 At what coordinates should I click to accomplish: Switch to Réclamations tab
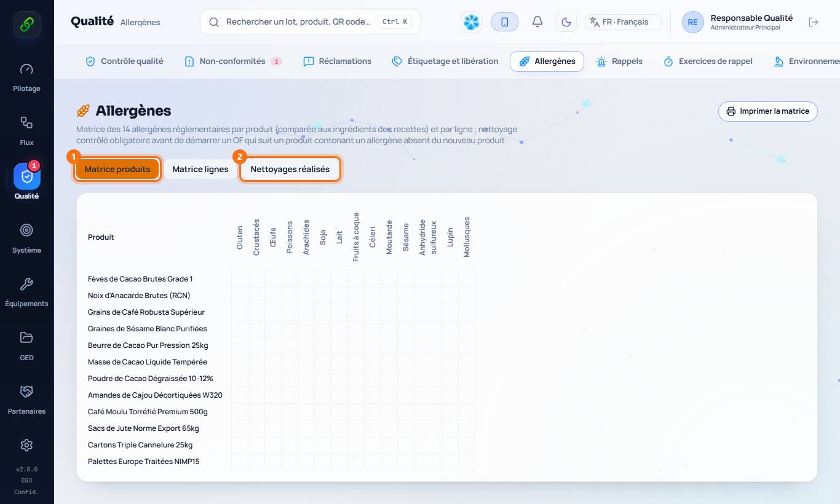338,61
